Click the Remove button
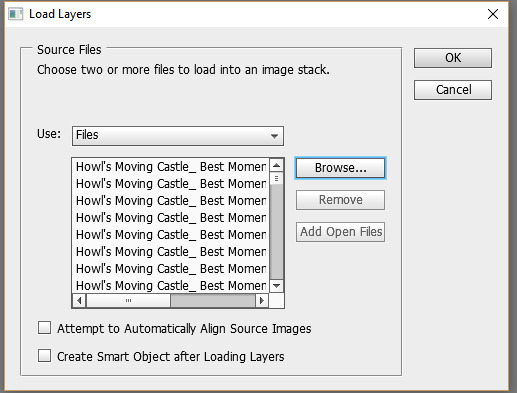 [x=340, y=200]
